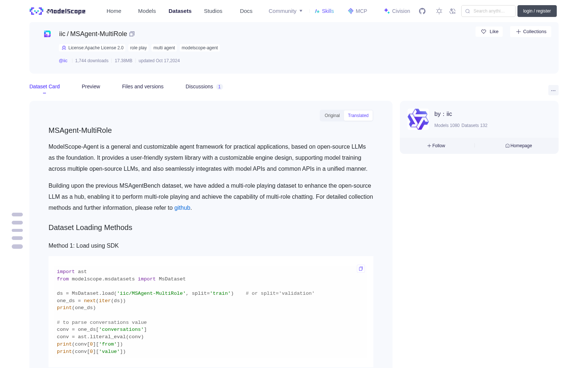
Task: Click the modelscope-agent tag
Action: pos(200,48)
